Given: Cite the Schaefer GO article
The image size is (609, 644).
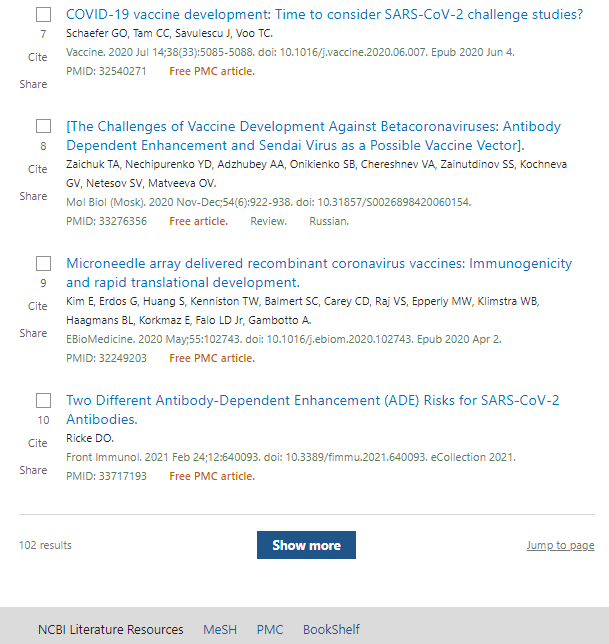Looking at the screenshot, I should click(37, 57).
